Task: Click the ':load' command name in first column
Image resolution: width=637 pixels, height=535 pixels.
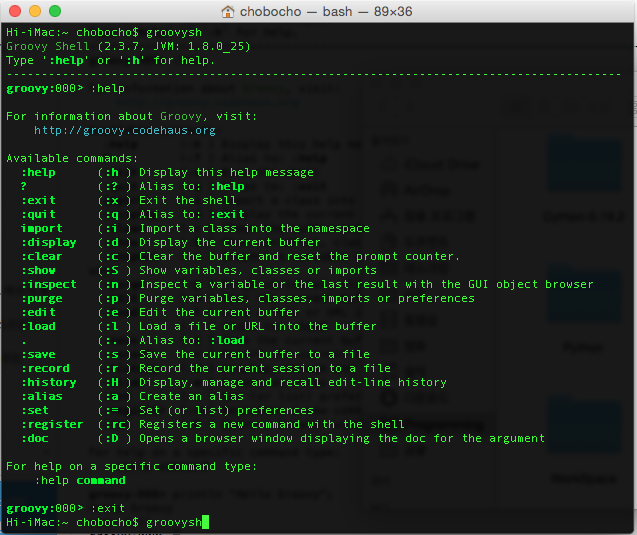Action: click(x=39, y=326)
